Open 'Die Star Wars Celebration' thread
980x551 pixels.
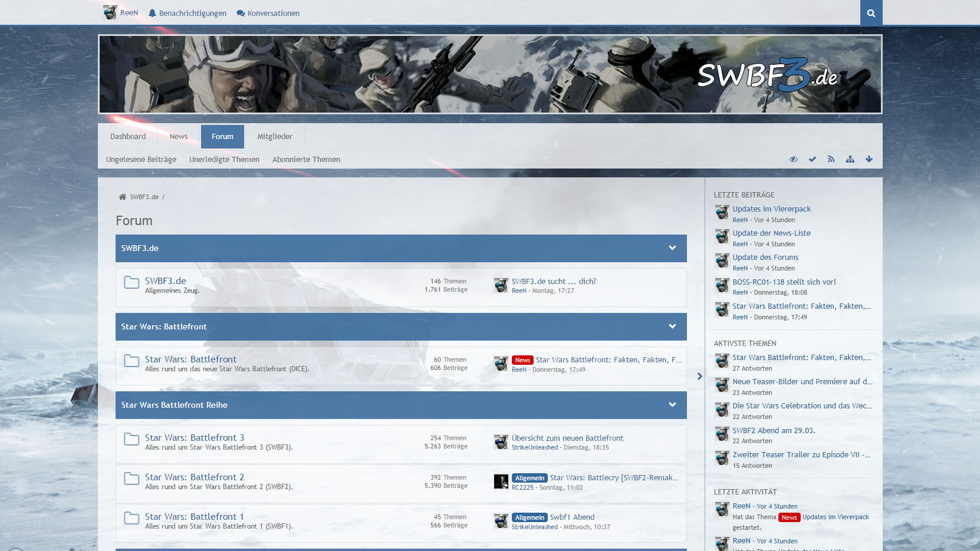tap(803, 406)
